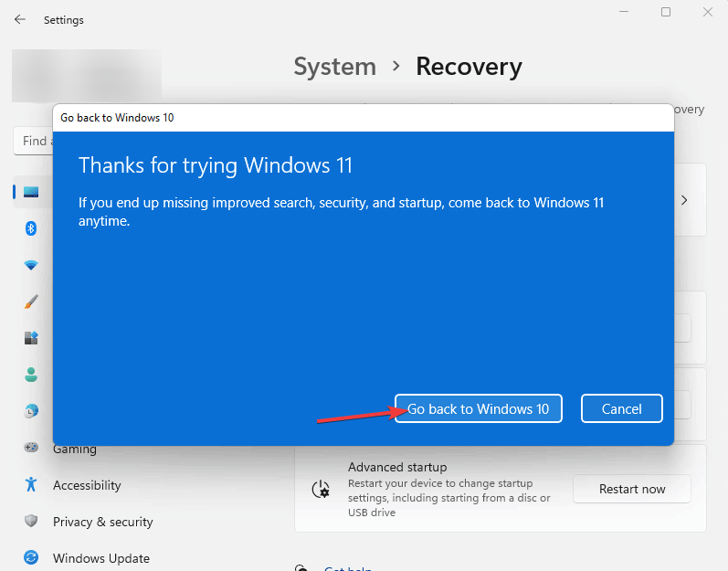Click Restart now for Advanced startup

pos(632,489)
